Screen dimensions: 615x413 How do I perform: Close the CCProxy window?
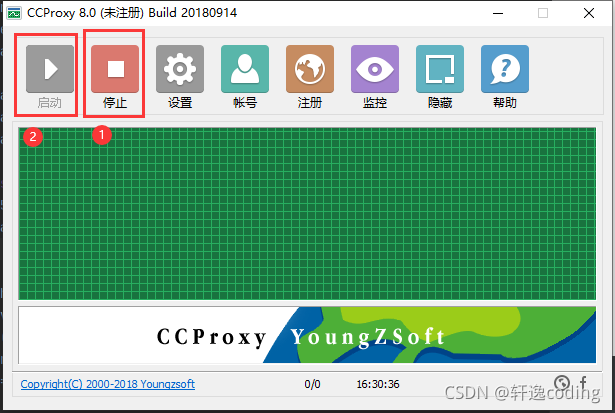click(x=589, y=13)
